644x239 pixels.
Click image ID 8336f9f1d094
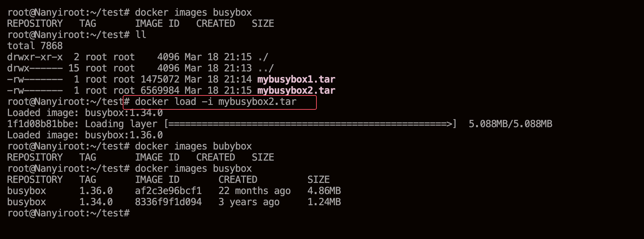click(168, 202)
